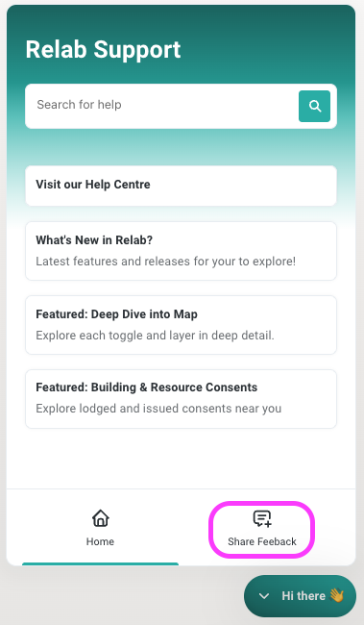Open What's New in Relab? card

coord(181,251)
